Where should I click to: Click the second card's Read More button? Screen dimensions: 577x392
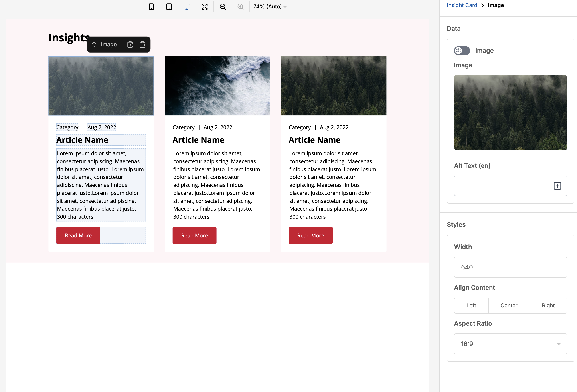(x=194, y=235)
